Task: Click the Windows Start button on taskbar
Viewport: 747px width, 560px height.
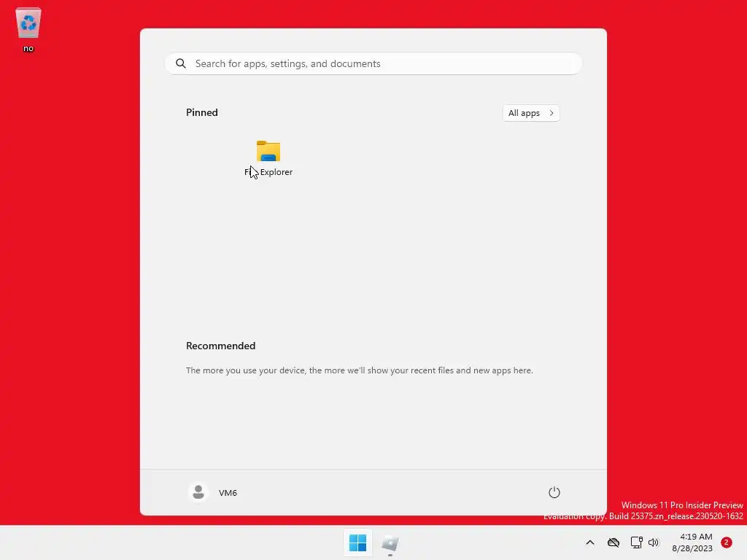Action: pos(357,542)
